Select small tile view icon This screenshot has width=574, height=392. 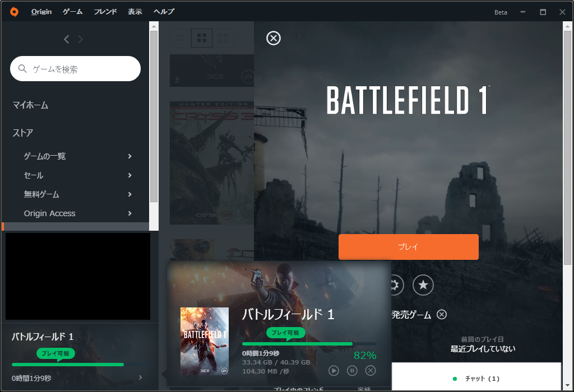click(180, 38)
